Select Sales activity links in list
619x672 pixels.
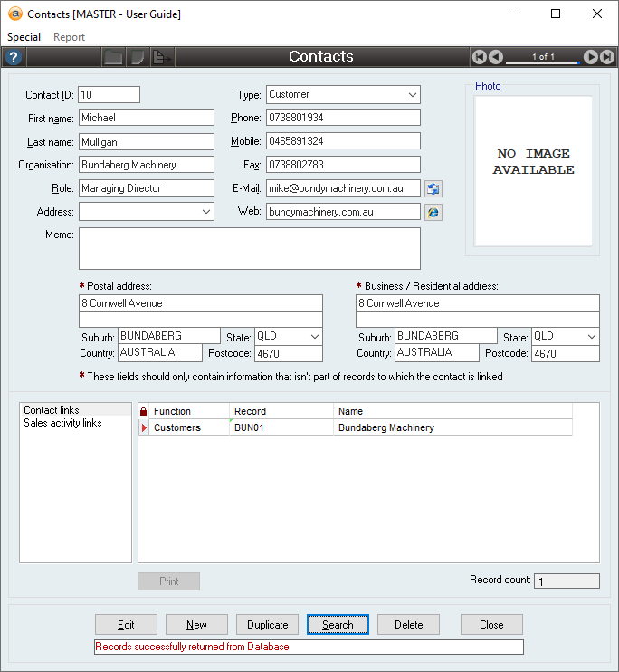coord(62,423)
